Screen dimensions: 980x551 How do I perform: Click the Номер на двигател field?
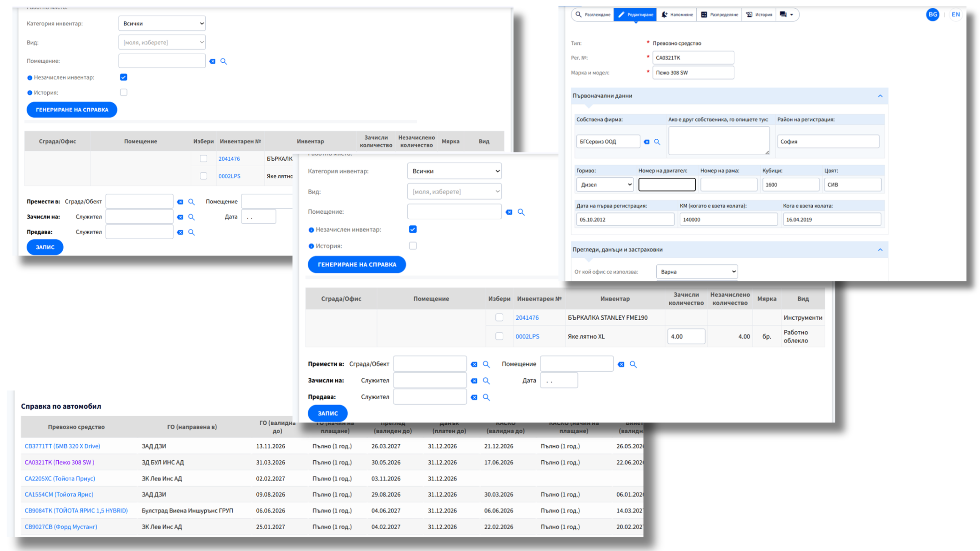tap(667, 185)
